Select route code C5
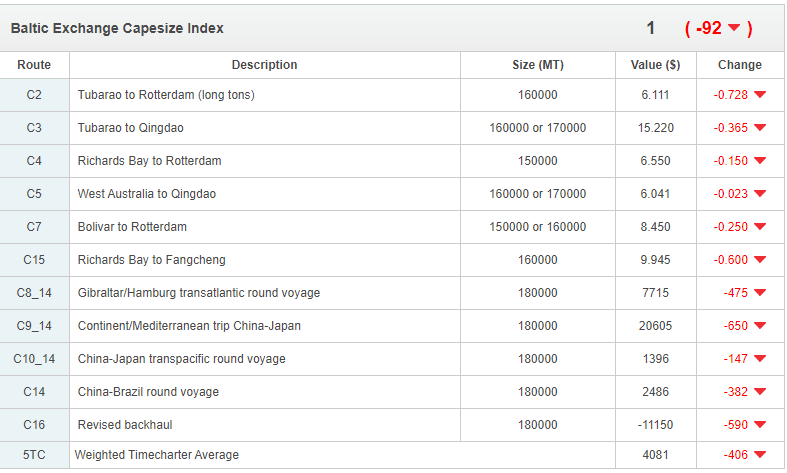The image size is (787, 473). pyautogui.click(x=34, y=194)
